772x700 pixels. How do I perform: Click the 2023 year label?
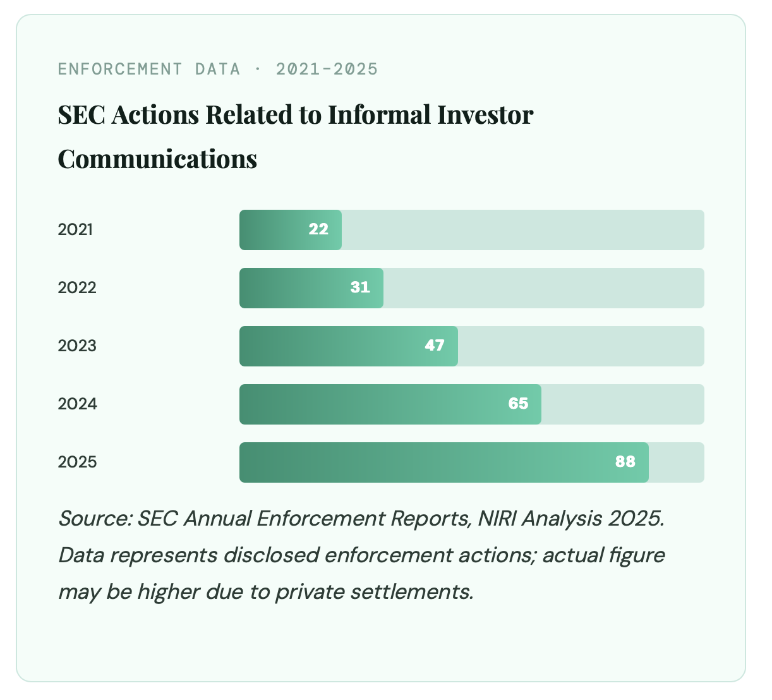[x=77, y=346]
